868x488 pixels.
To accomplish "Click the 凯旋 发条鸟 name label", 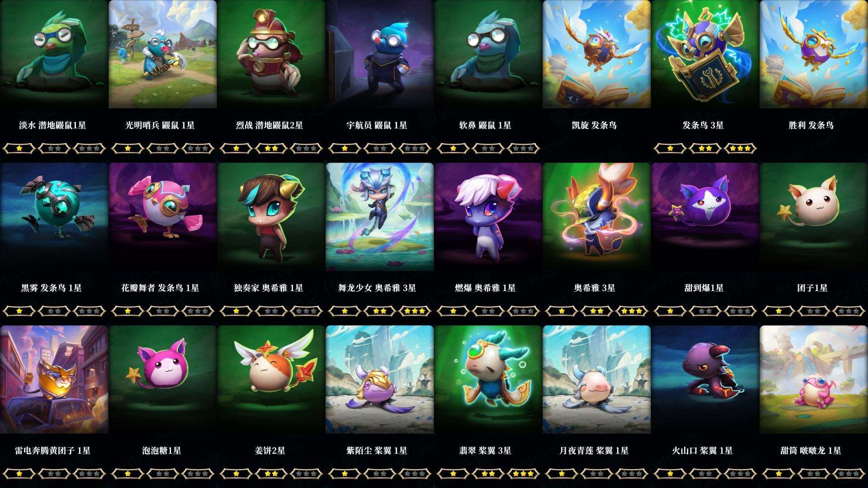I will [x=594, y=125].
